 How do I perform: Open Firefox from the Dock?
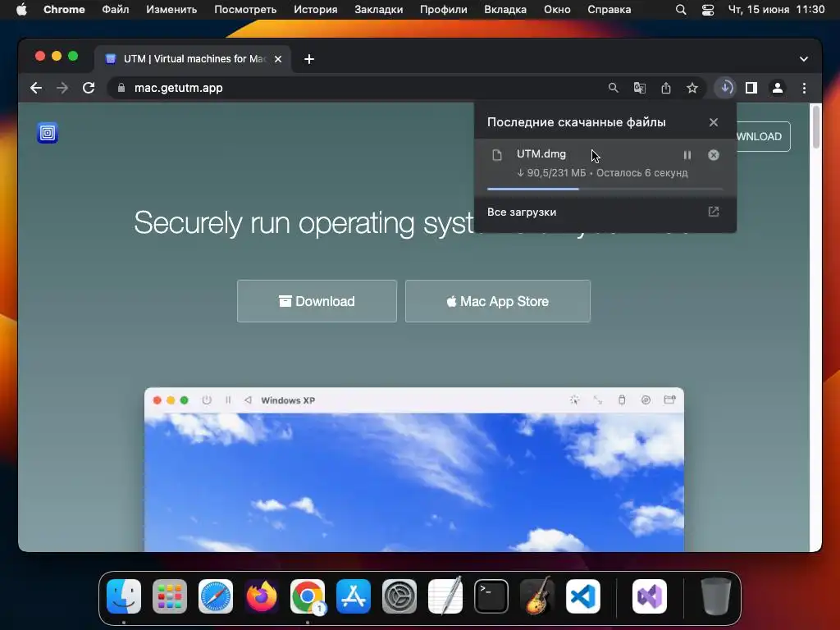tap(262, 596)
